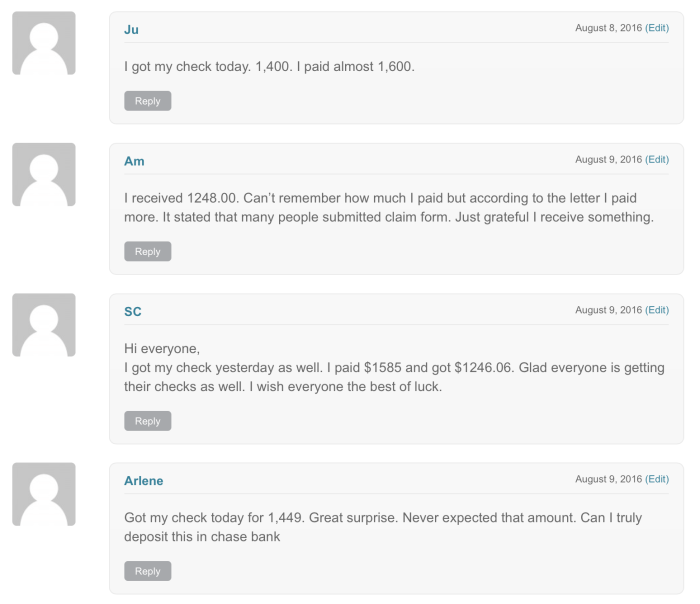Click the avatar icon beside Ju's comment

(44, 43)
